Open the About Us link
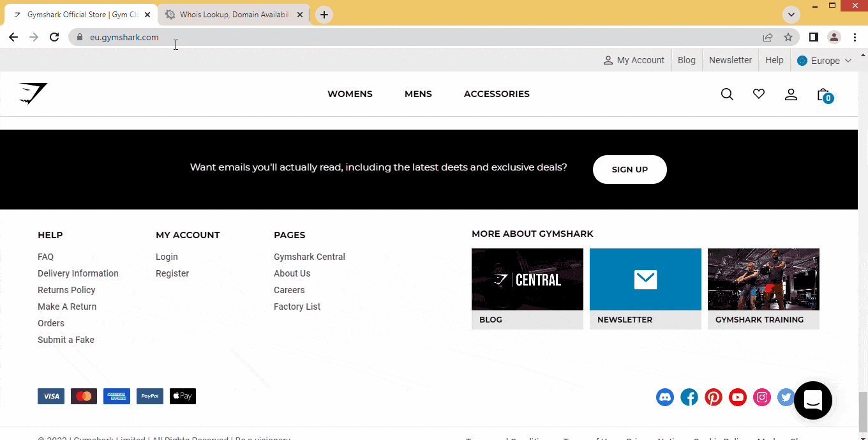This screenshot has height=440, width=868. [x=292, y=273]
